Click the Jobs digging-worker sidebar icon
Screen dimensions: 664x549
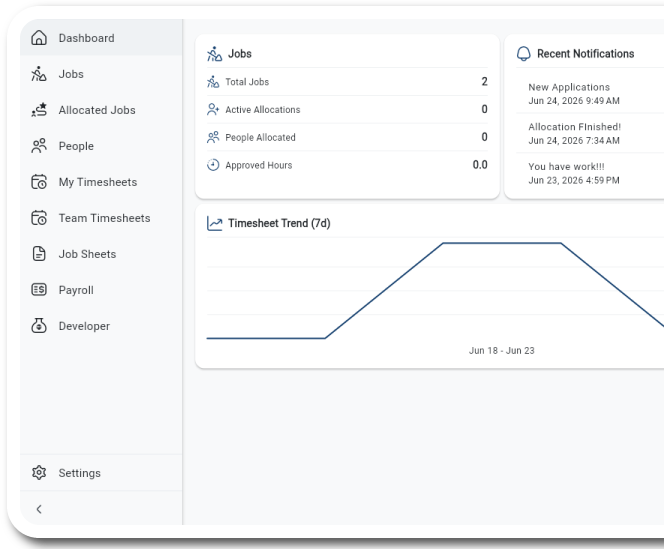click(x=39, y=74)
